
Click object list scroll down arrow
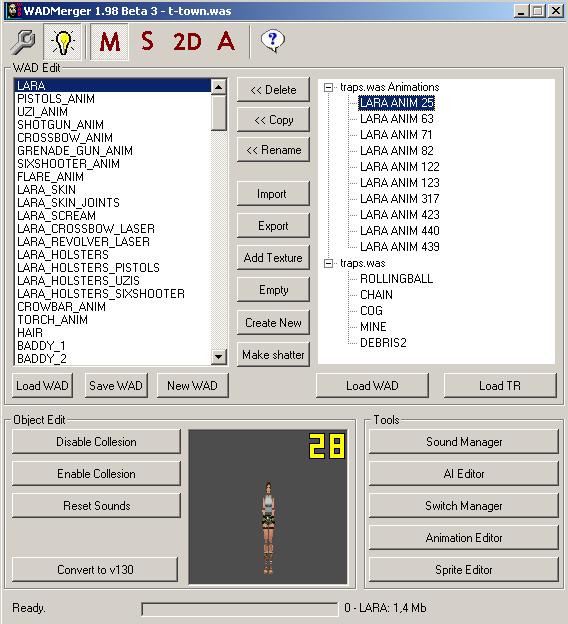(x=219, y=357)
